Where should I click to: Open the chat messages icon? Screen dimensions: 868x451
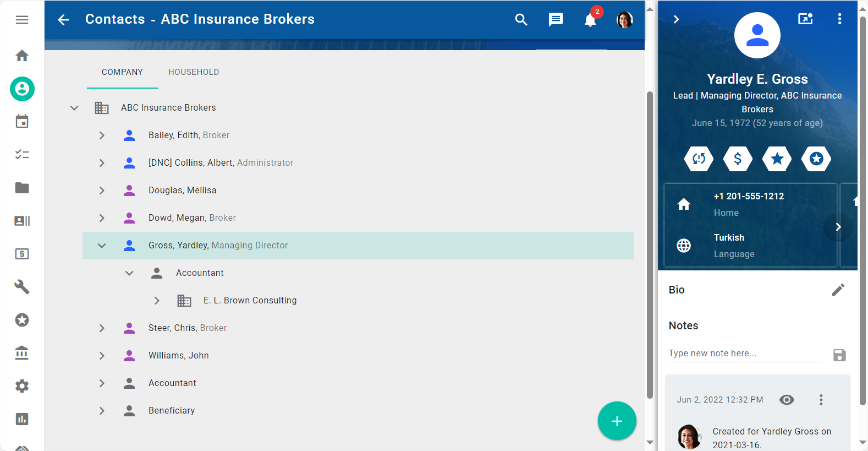(556, 20)
